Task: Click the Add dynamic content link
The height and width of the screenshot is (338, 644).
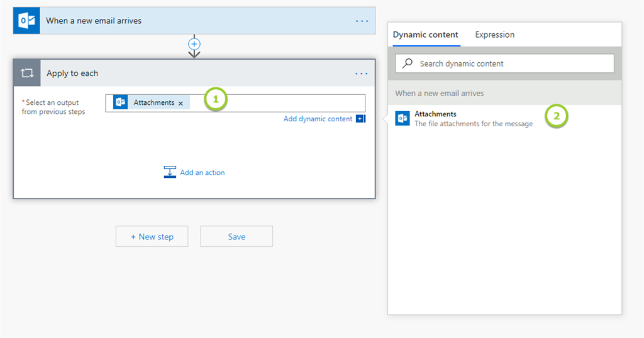Action: [318, 119]
